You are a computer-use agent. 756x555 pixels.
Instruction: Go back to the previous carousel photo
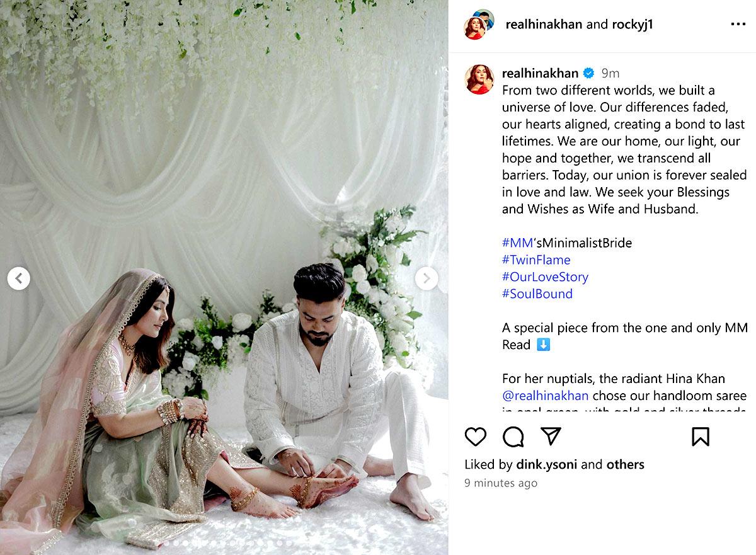19,278
